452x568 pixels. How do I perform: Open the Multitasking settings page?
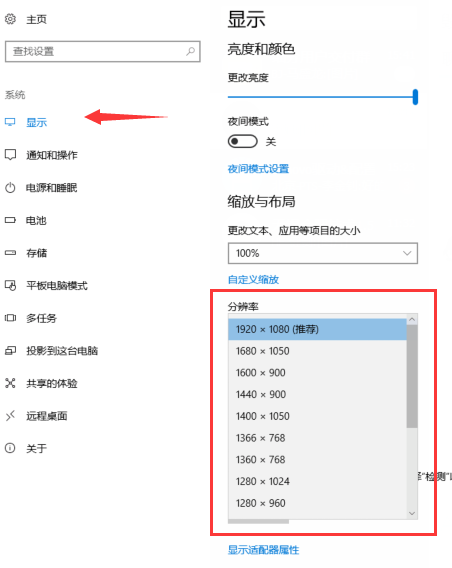pos(41,318)
